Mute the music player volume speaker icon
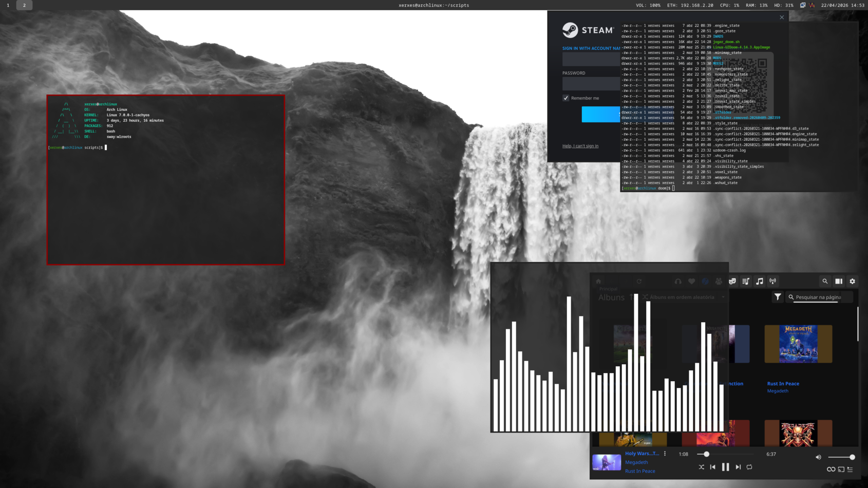868x488 pixels. coord(819,457)
